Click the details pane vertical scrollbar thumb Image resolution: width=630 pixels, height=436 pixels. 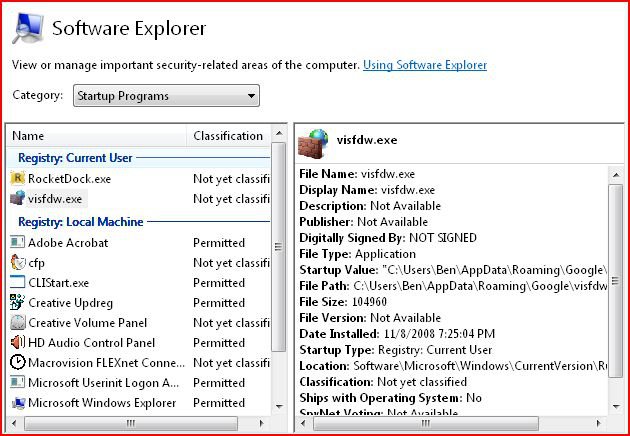pos(616,280)
